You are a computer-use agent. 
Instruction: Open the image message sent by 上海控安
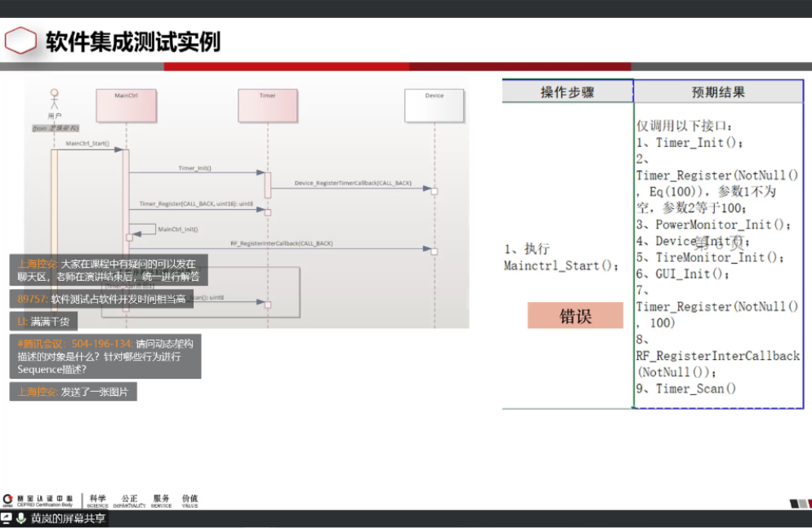click(74, 392)
